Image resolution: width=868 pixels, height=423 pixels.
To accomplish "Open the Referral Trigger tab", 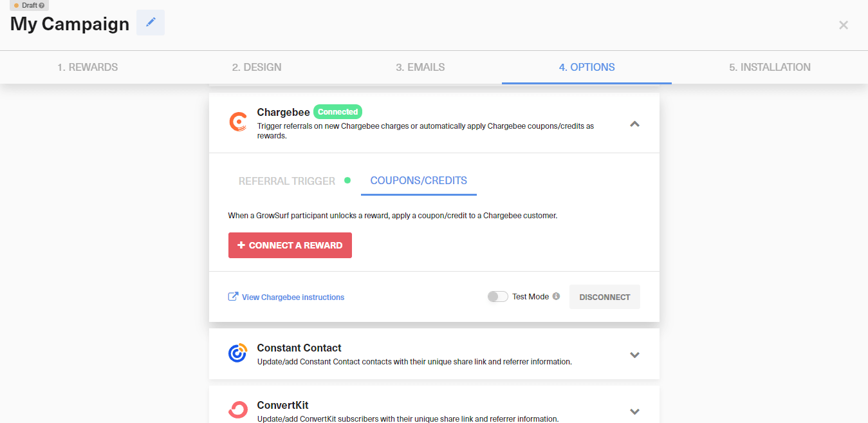I will (287, 181).
